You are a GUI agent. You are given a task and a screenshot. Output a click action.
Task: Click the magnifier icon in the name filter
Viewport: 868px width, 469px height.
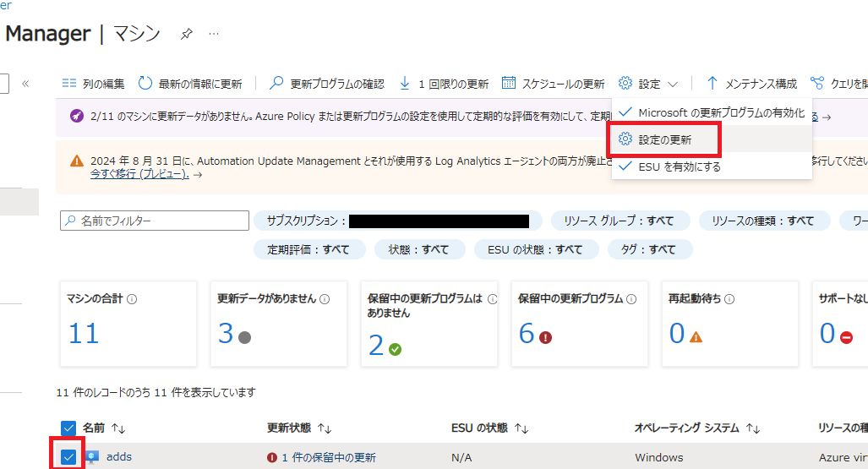[x=70, y=221]
